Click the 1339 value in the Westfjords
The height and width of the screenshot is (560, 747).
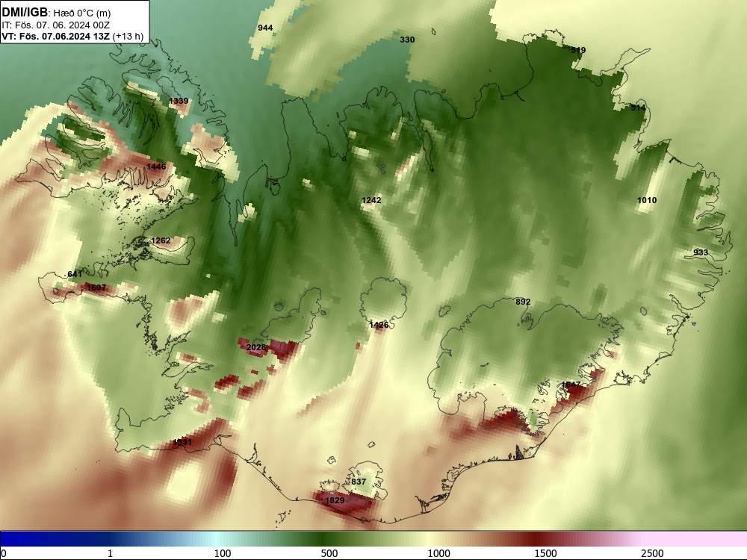[179, 101]
